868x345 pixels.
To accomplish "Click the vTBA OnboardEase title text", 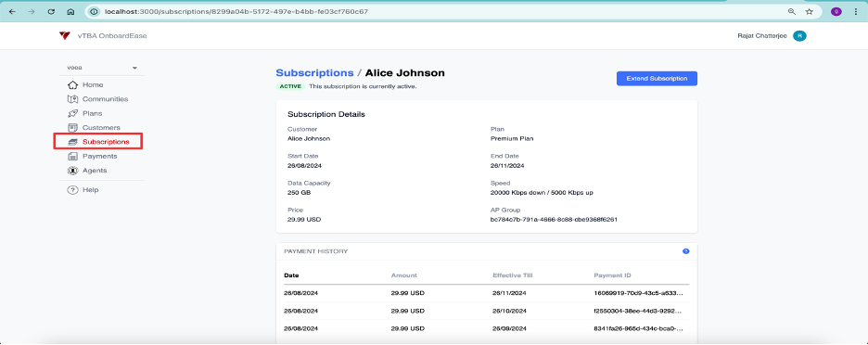I will tap(112, 36).
